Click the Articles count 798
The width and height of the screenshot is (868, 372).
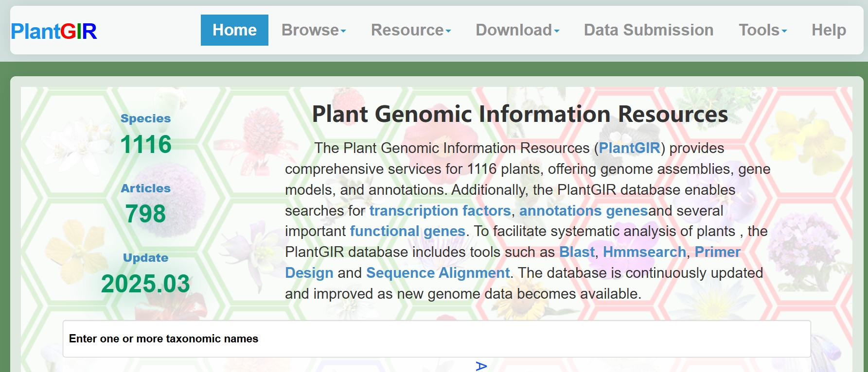click(x=145, y=214)
